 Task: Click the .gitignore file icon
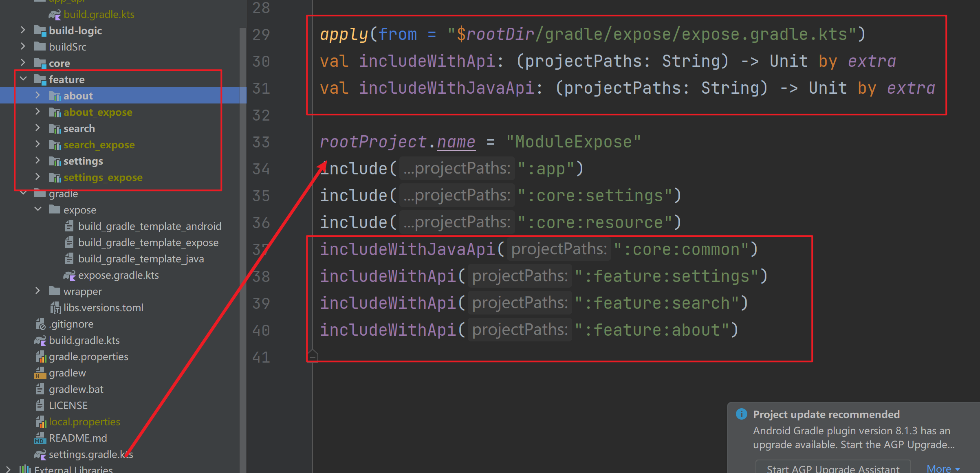(x=40, y=324)
